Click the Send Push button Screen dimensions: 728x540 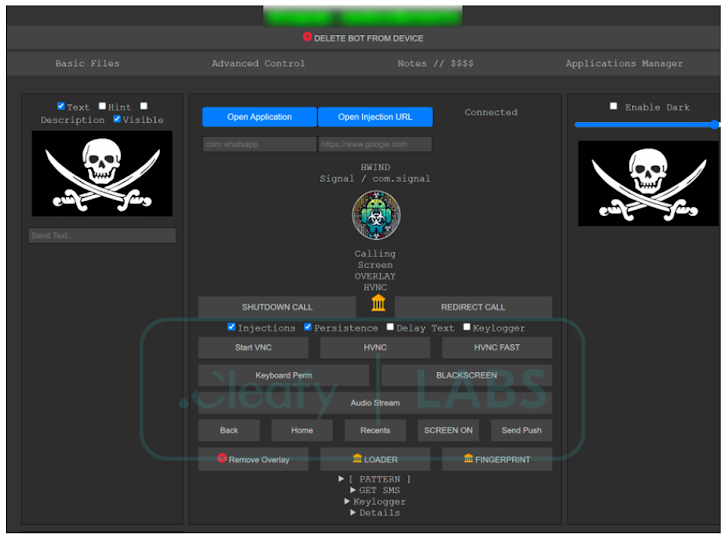tap(521, 430)
